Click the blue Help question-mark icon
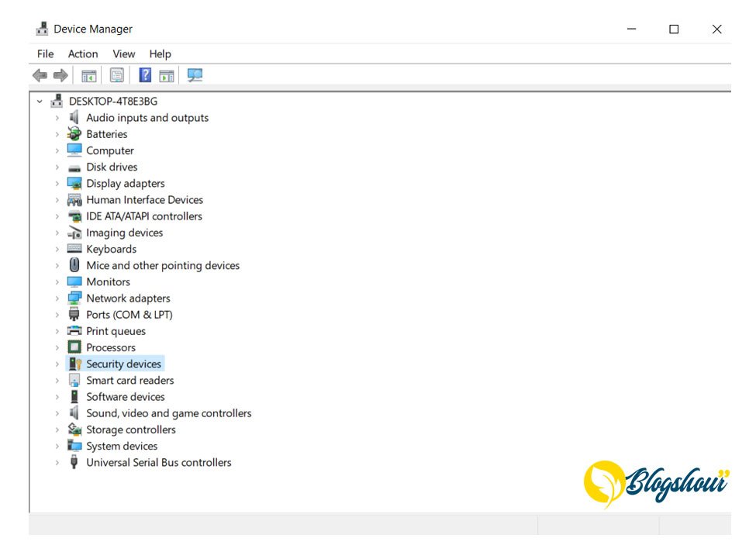This screenshot has height=552, width=756. pos(145,75)
